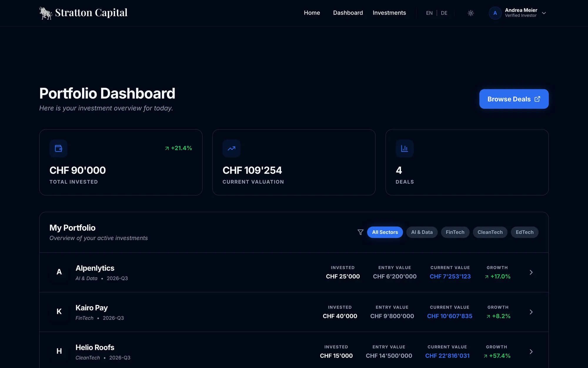The height and width of the screenshot is (368, 588).
Task: Toggle the light/dark theme sun icon
Action: [x=471, y=13]
